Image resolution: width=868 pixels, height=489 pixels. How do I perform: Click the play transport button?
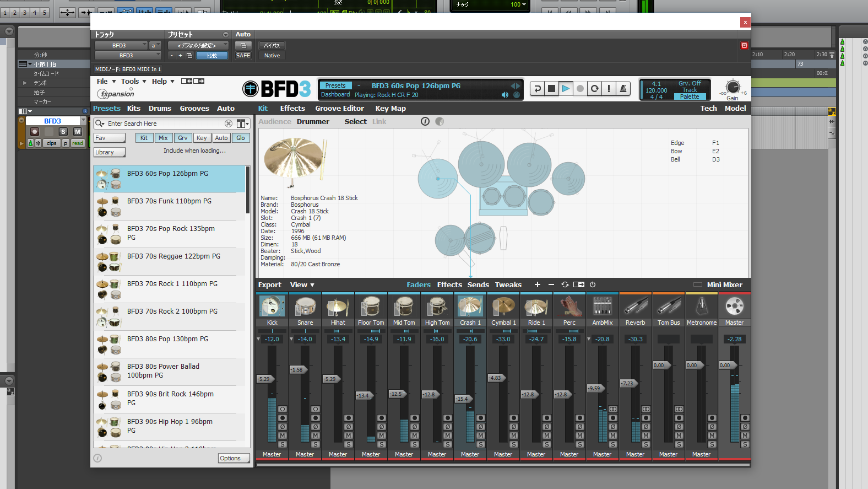pos(566,88)
